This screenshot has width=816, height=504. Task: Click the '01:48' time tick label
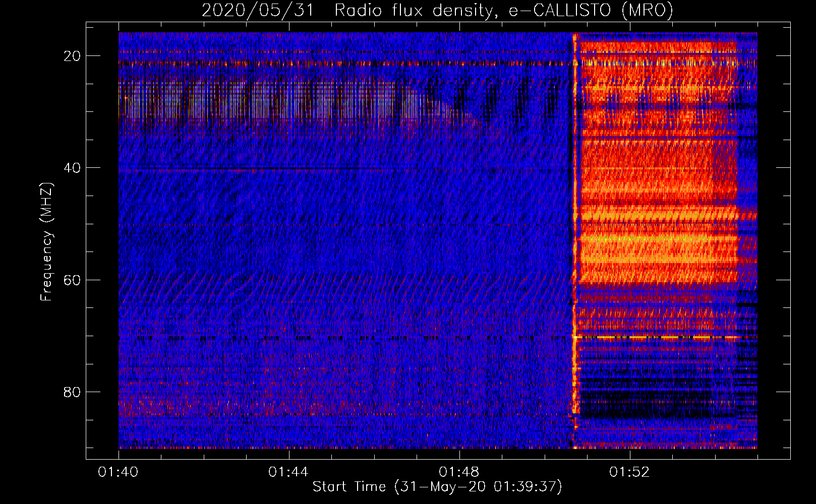pos(459,472)
